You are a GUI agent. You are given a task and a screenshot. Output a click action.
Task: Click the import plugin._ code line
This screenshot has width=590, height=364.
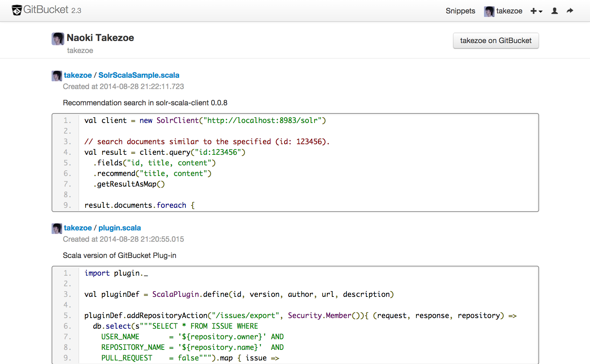point(116,273)
